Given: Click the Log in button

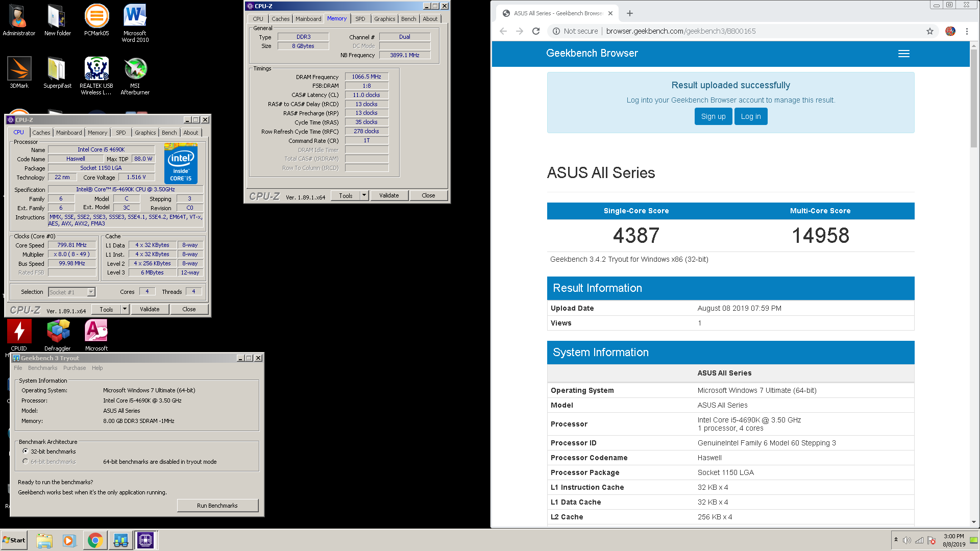Looking at the screenshot, I should (x=751, y=116).
